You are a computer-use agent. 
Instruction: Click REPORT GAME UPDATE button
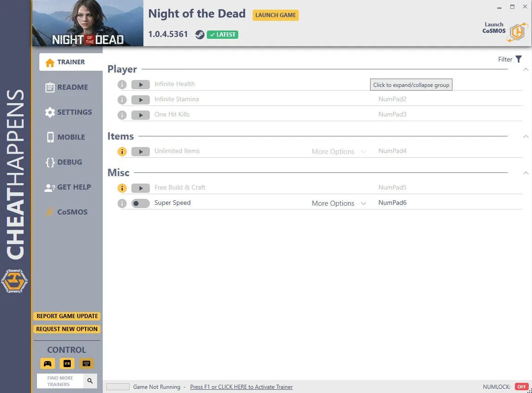point(67,316)
